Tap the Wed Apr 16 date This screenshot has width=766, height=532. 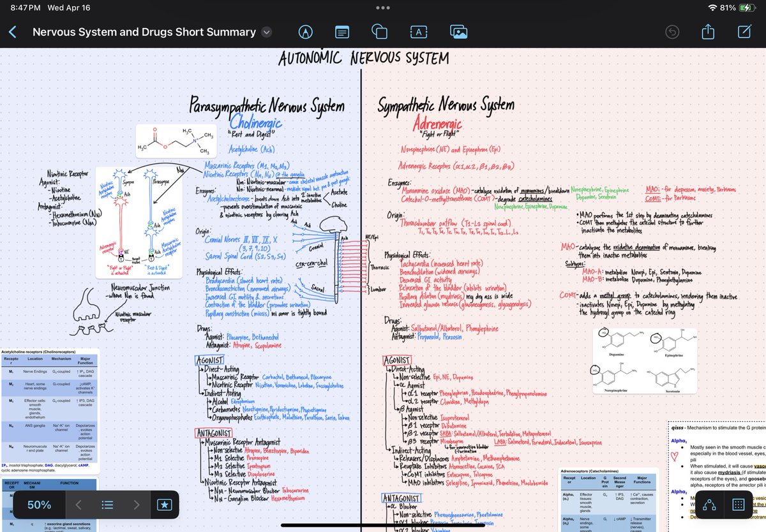point(69,8)
